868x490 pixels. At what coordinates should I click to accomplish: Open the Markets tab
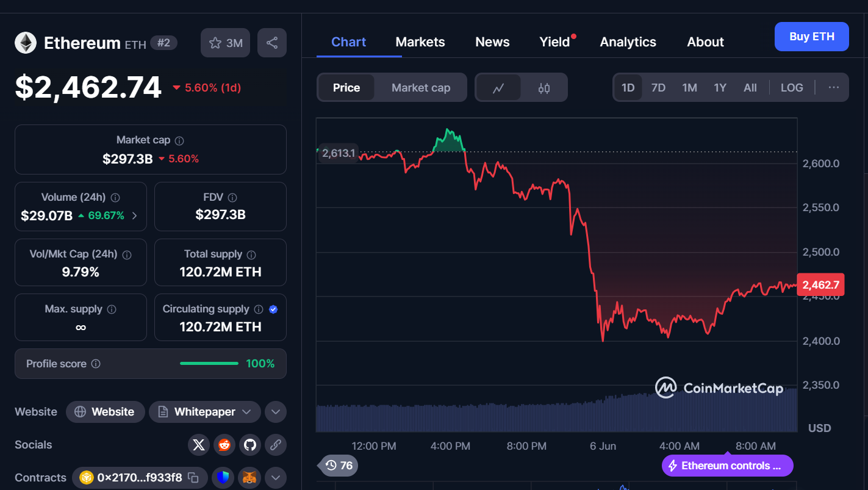click(x=420, y=42)
